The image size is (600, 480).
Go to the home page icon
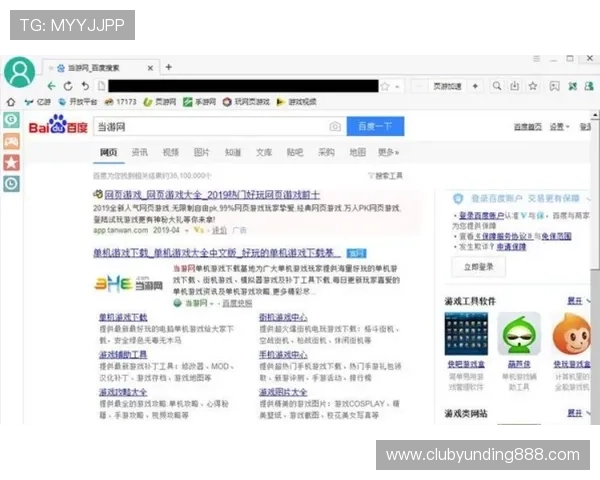click(11, 102)
